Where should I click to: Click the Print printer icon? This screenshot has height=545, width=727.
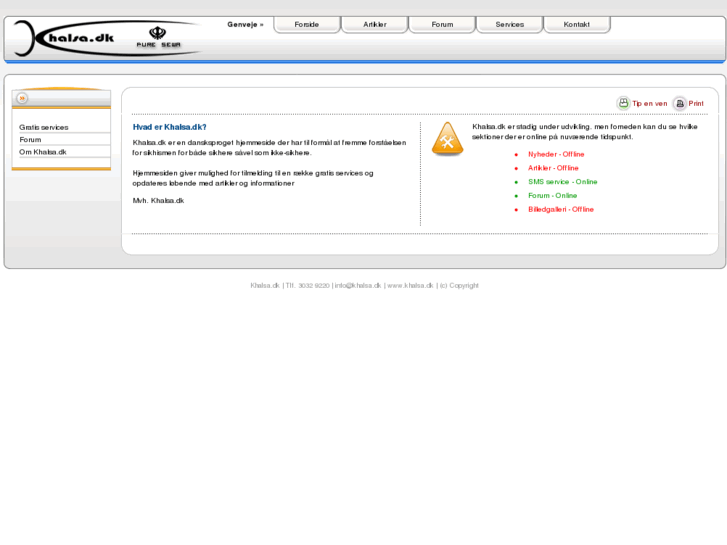point(680,103)
